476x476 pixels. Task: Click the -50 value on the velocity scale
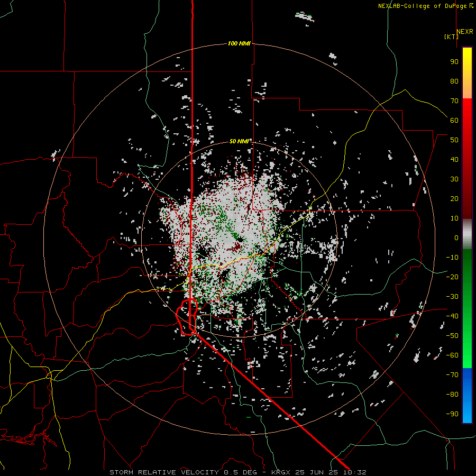(x=452, y=336)
